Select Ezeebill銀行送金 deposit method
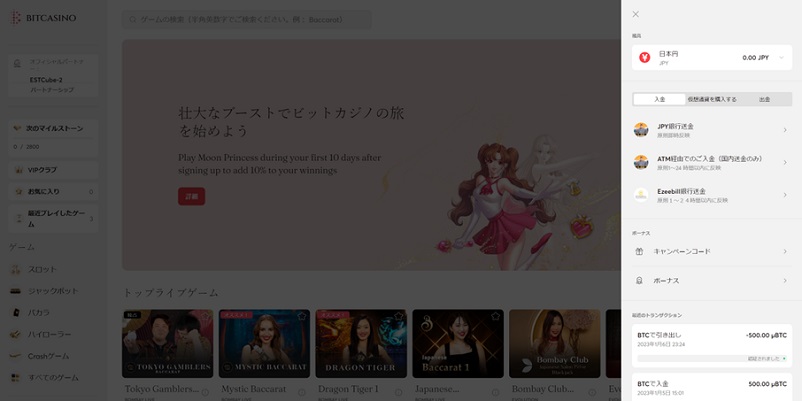The height and width of the screenshot is (401, 802). pyautogui.click(x=711, y=195)
